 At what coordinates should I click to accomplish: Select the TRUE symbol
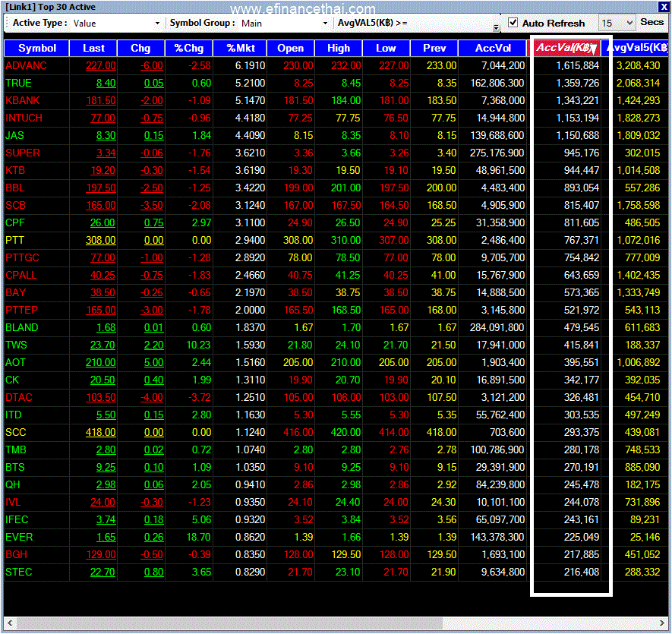[18, 84]
